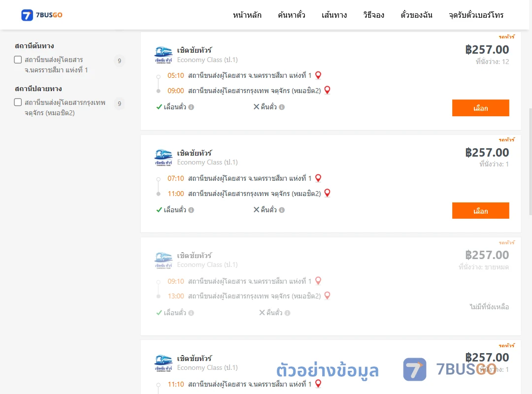Open the ค้นหาตั๋ว menu item
Screen dimensions: 532x394
(292, 15)
